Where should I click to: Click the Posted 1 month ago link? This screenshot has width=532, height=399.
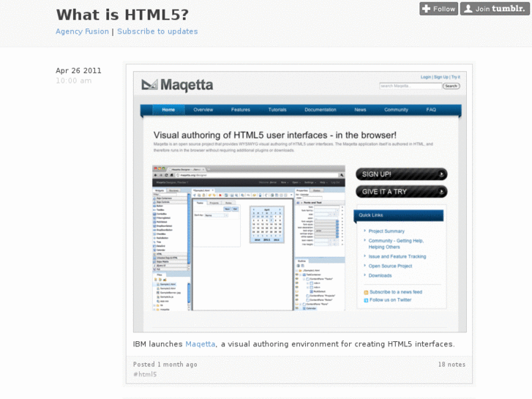pos(165,365)
